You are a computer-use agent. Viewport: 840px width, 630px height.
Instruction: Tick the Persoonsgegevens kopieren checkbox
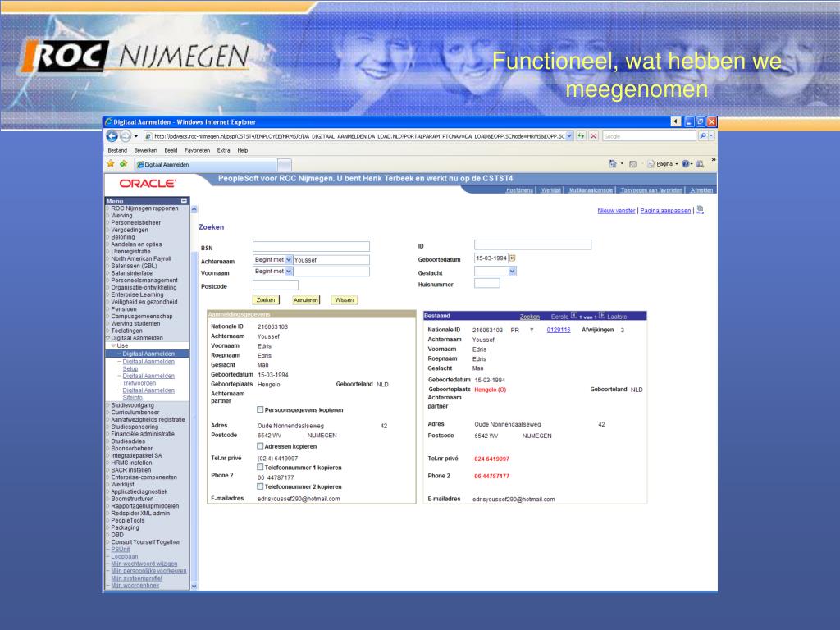click(260, 409)
